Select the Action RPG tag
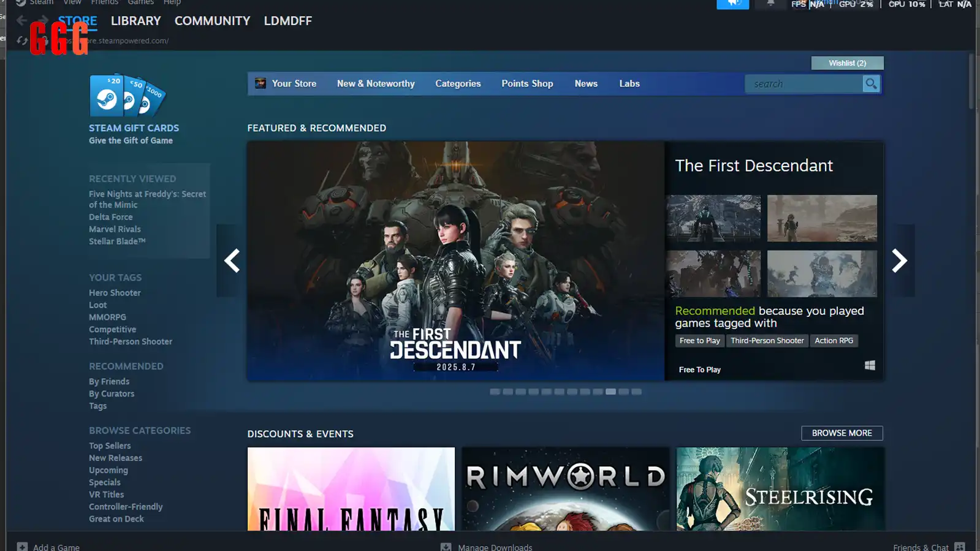 pyautogui.click(x=834, y=341)
